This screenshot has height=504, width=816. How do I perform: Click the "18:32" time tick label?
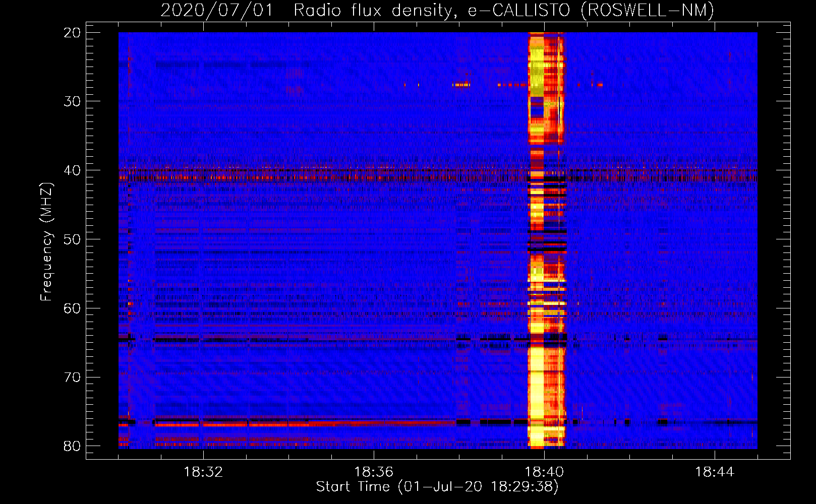(203, 472)
